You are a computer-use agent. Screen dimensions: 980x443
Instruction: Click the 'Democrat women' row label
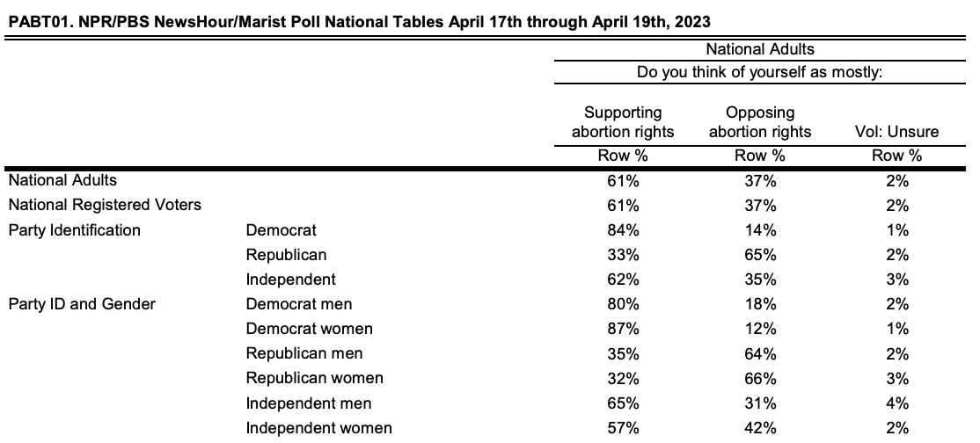tap(310, 329)
